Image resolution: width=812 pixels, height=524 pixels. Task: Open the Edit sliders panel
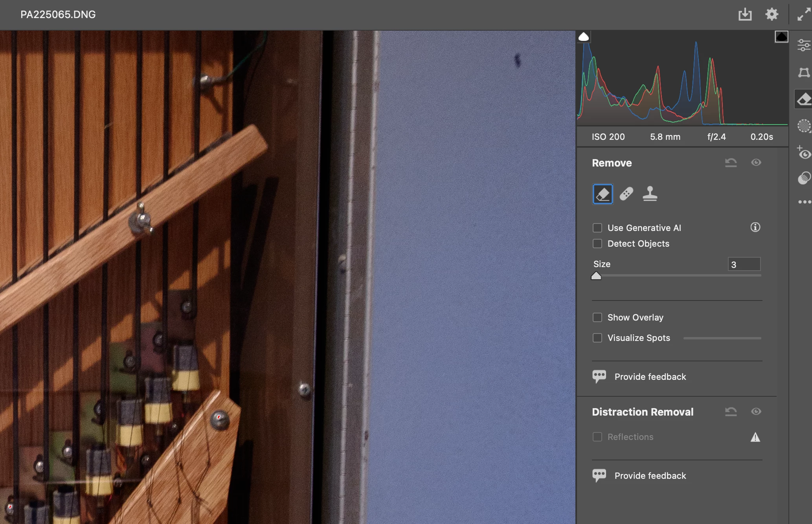click(803, 45)
